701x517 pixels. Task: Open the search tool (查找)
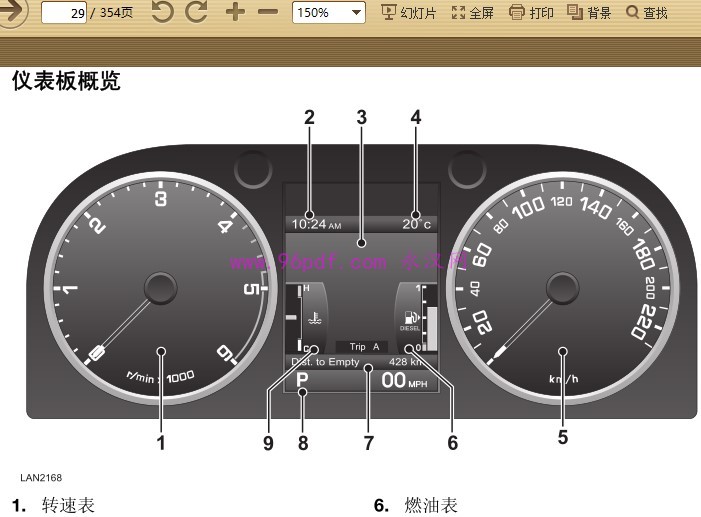tap(646, 13)
